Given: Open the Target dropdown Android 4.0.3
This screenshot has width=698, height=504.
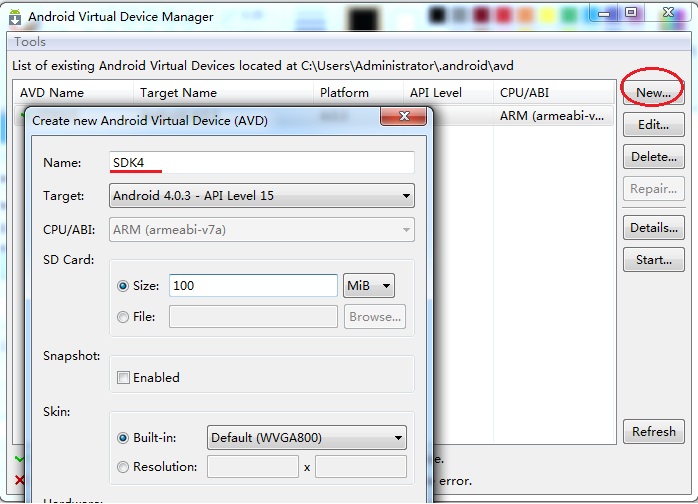Looking at the screenshot, I should click(x=262, y=196).
